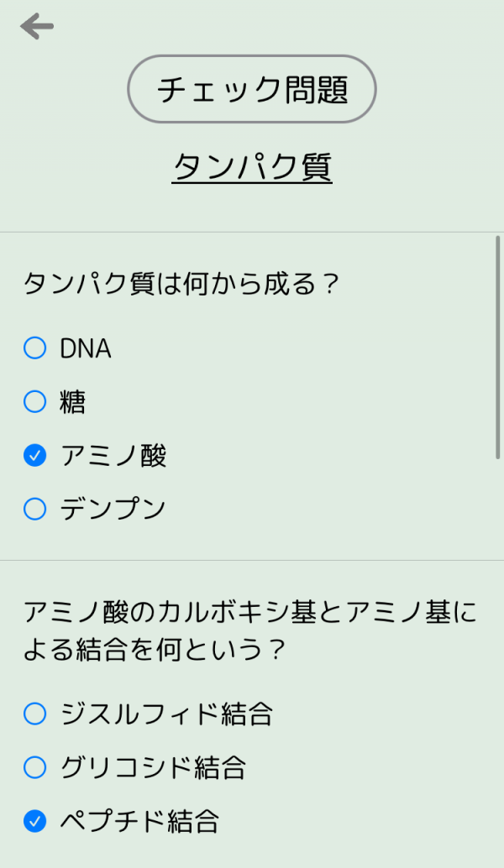504x868 pixels.
Task: Choose the グリコシド結合 radio button circle
Action: (x=34, y=767)
